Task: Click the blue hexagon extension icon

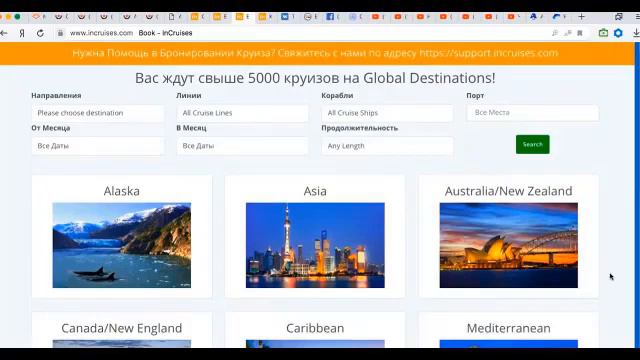Action: (x=618, y=33)
